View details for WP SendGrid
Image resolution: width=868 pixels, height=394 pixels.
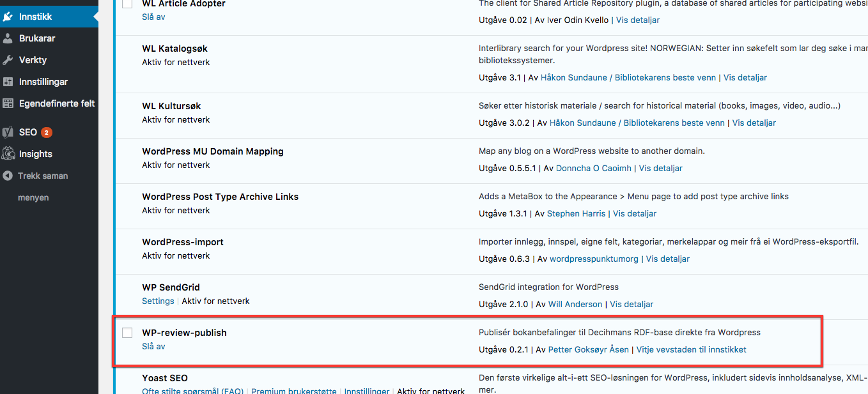(x=632, y=304)
